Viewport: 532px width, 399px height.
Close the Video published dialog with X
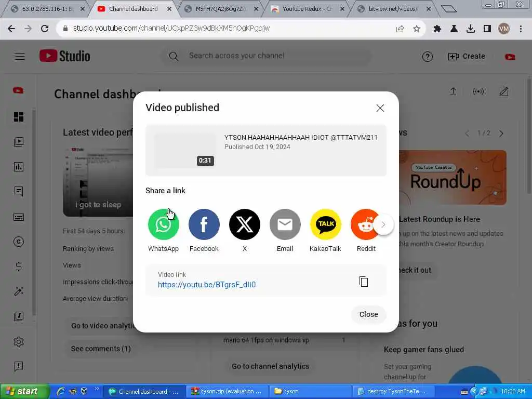pyautogui.click(x=380, y=108)
